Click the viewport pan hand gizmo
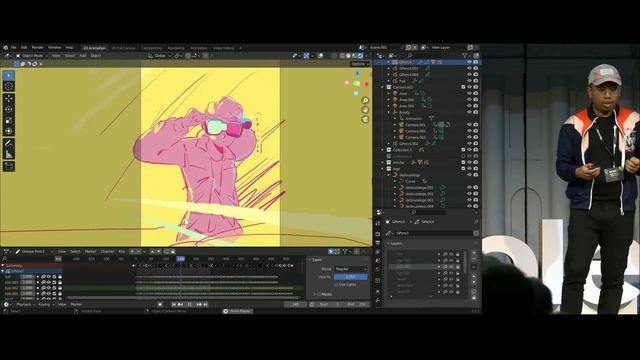Image resolution: width=640 pixels, height=360 pixels. point(365,110)
